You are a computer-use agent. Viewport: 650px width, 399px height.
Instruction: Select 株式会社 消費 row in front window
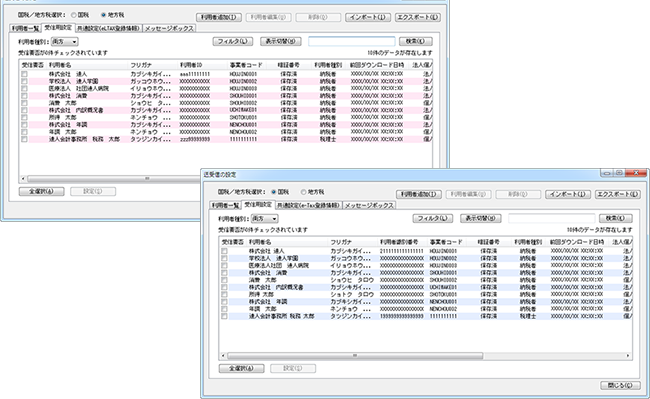pyautogui.click(x=426, y=273)
